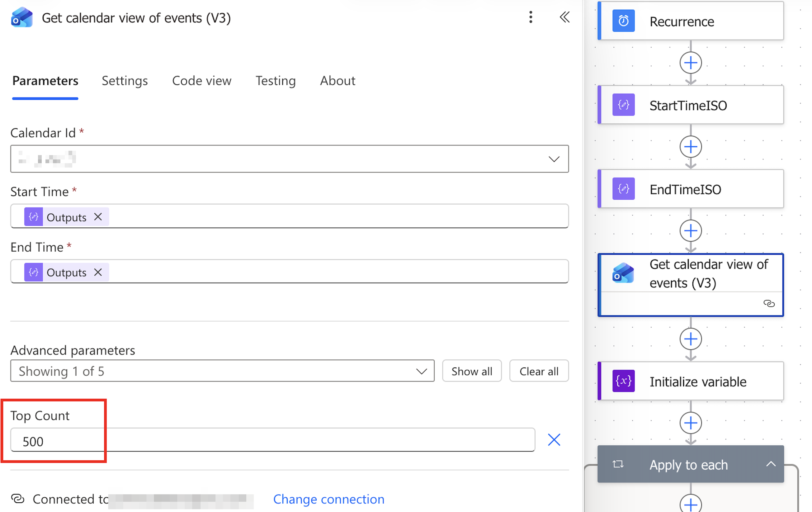The width and height of the screenshot is (812, 512).
Task: Remove the Outputs token from End Time
Action: 98,272
